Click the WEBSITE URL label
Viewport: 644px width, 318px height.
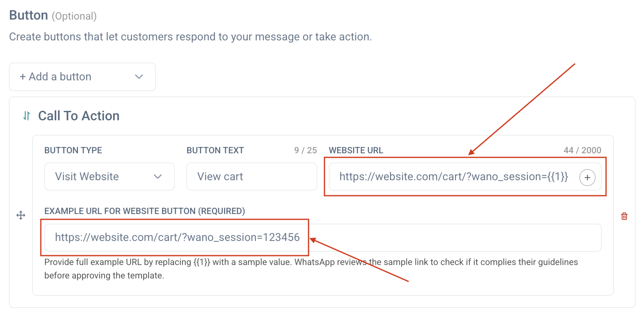pos(356,150)
